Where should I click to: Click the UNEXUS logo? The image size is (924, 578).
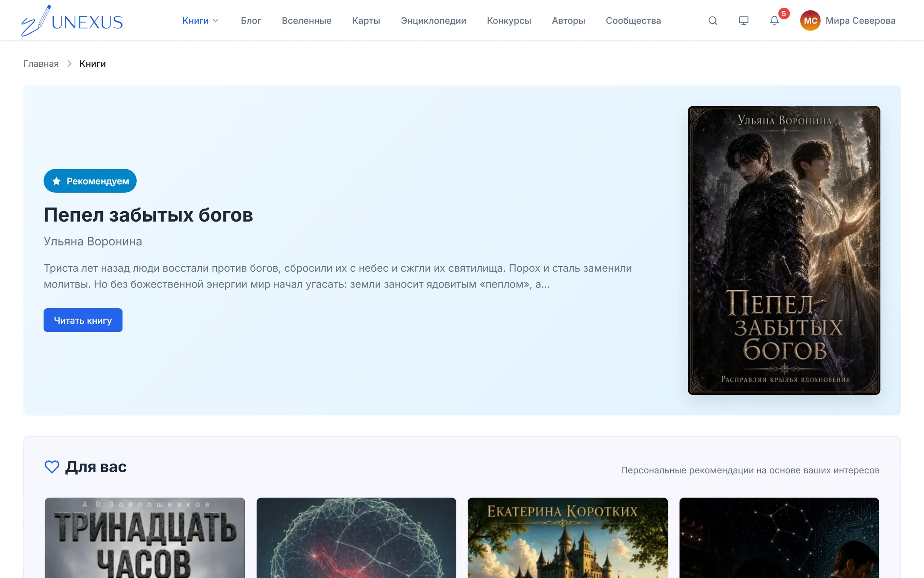point(72,21)
